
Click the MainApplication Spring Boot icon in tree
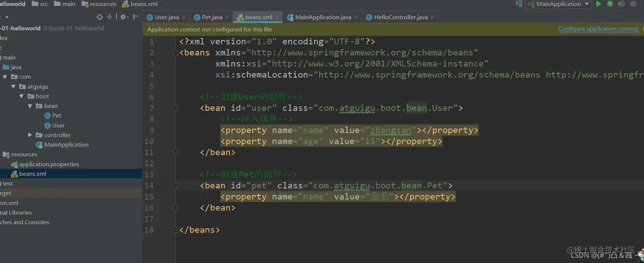pyautogui.click(x=39, y=145)
